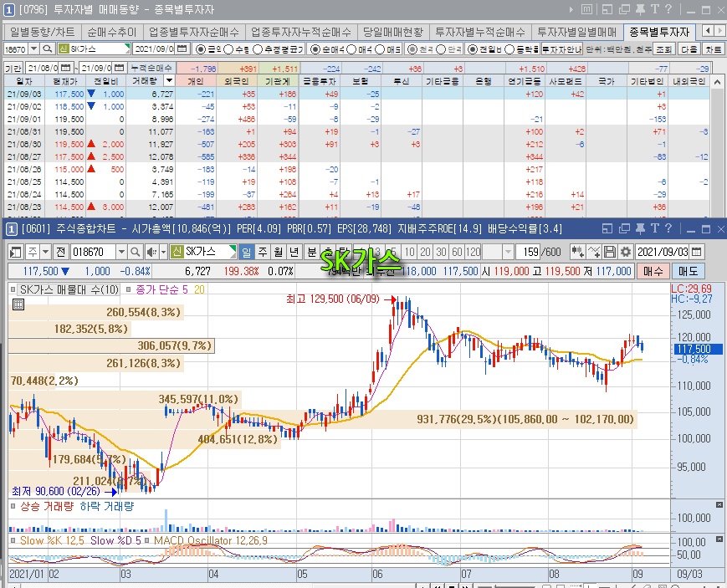Close the volume sub-panel with x icon
The width and height of the screenshot is (727, 588).
click(719, 504)
